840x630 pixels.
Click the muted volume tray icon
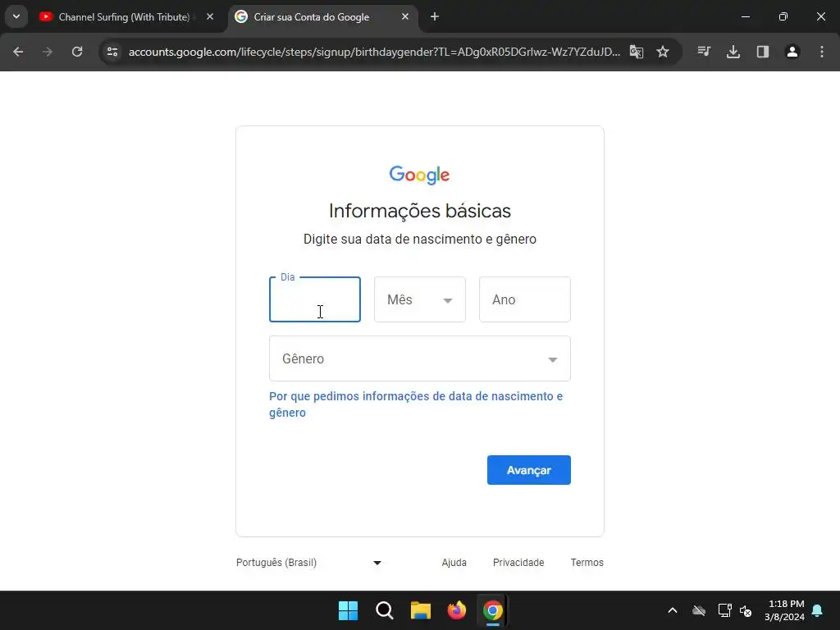pyautogui.click(x=746, y=610)
